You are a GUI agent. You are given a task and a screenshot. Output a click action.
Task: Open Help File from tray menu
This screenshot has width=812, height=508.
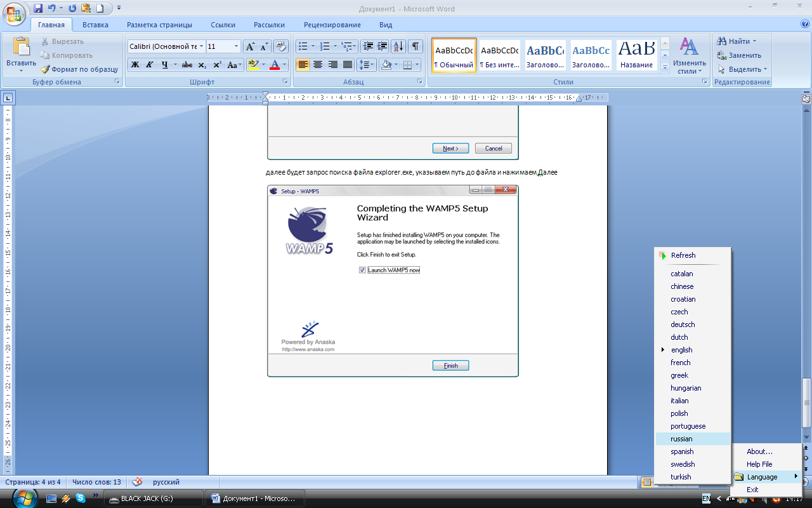[x=766, y=464]
